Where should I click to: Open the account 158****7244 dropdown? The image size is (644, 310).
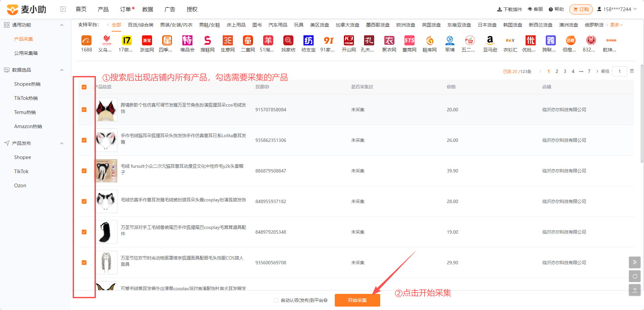(617, 9)
